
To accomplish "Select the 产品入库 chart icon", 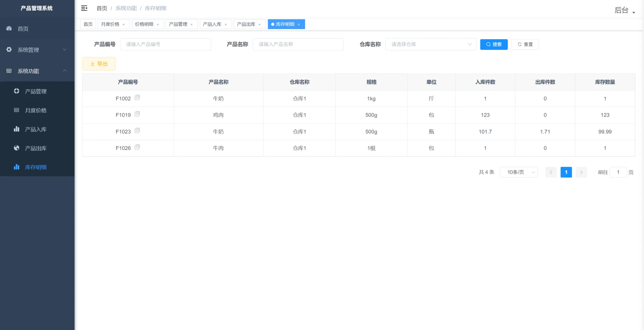I will pyautogui.click(x=16, y=129).
